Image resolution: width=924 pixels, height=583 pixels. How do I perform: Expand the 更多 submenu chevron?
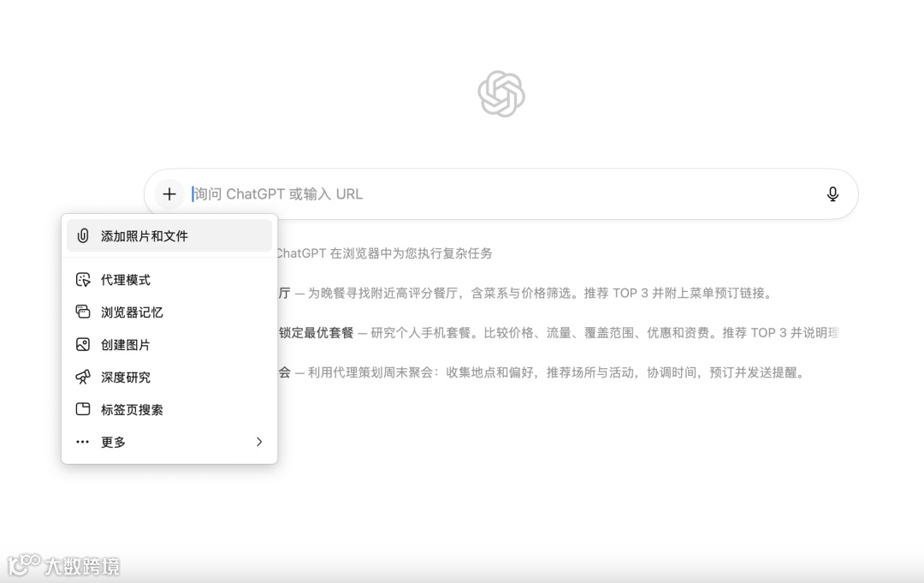click(x=259, y=442)
